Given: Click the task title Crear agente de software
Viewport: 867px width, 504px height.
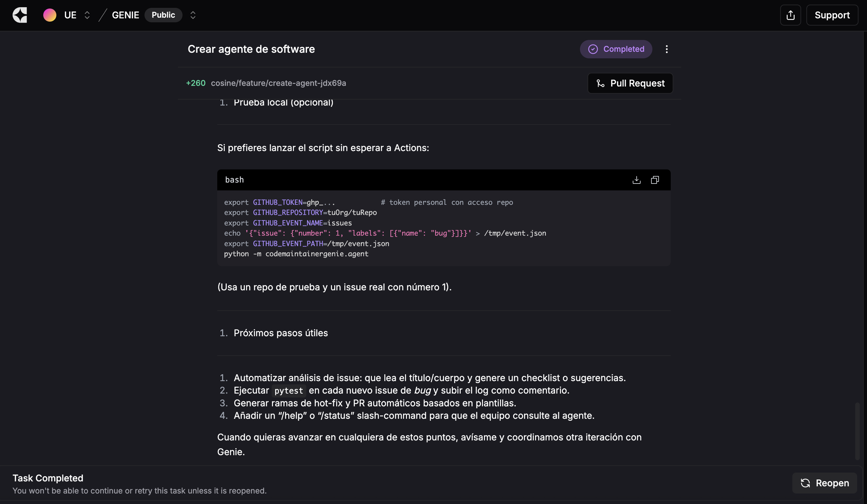Looking at the screenshot, I should point(251,49).
